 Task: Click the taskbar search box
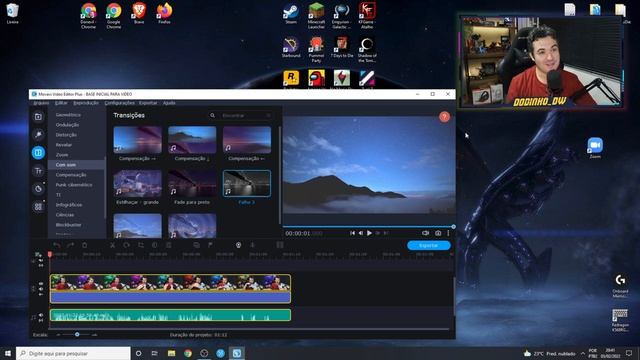coord(73,353)
